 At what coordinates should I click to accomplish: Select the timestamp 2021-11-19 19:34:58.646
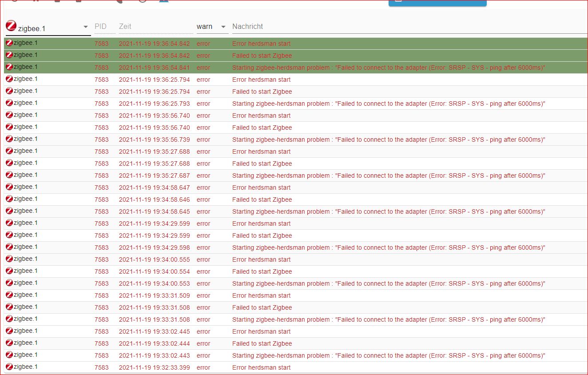click(x=154, y=199)
